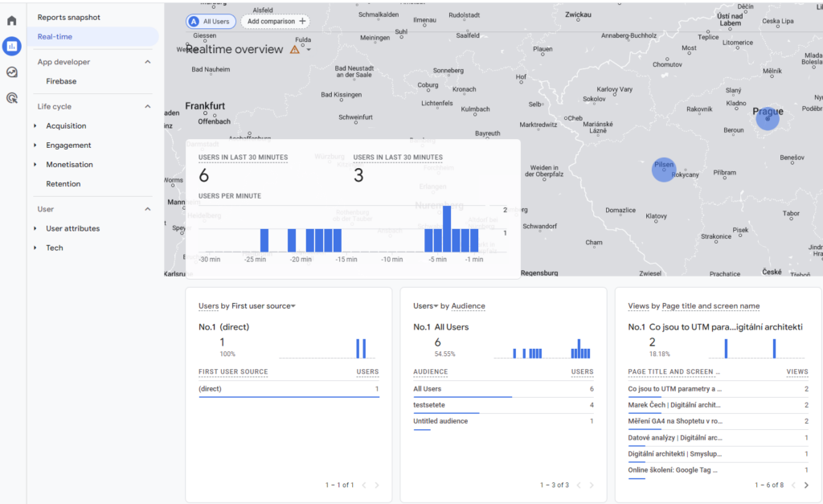Open the Advertising icon in left rail
The width and height of the screenshot is (823, 504).
[11, 97]
